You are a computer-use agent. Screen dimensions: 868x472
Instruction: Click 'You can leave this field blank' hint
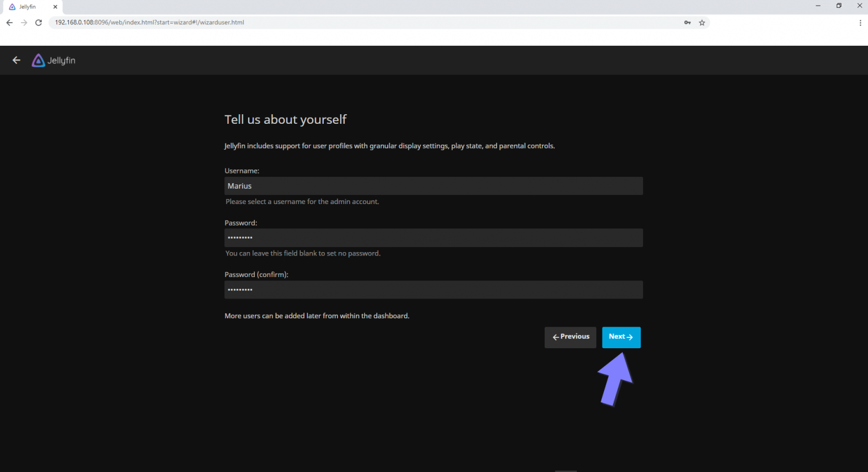[x=303, y=253]
